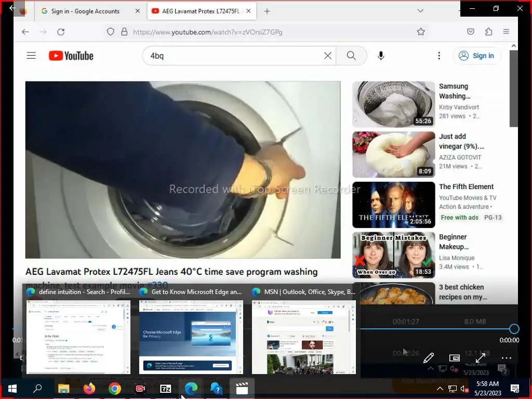Switch player to mini view mode
Screen dimensions: 532x399
coord(454,357)
